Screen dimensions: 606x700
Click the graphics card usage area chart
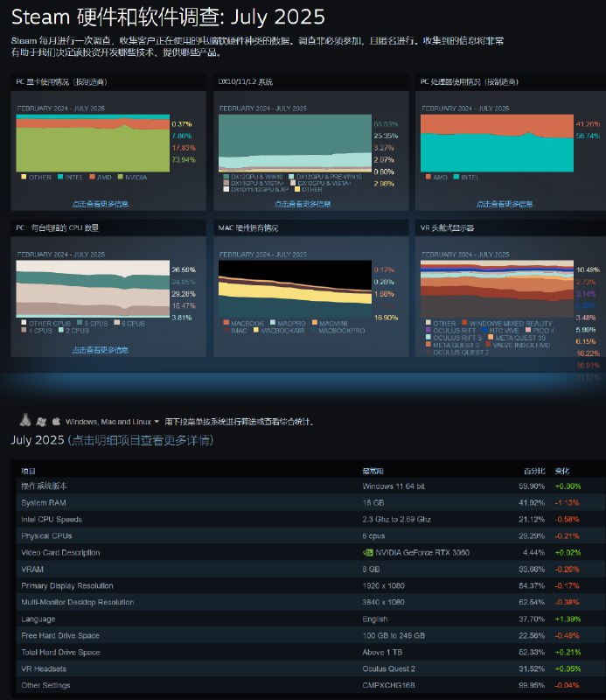pyautogui.click(x=93, y=143)
